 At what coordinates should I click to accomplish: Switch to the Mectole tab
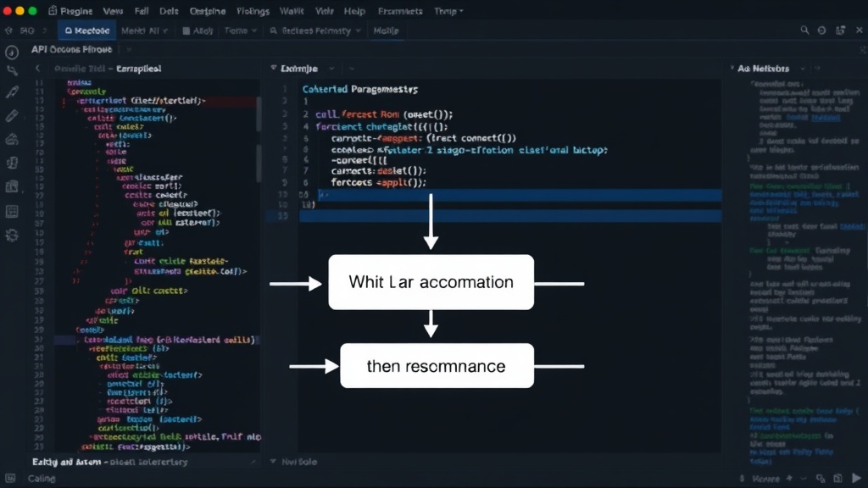click(87, 30)
